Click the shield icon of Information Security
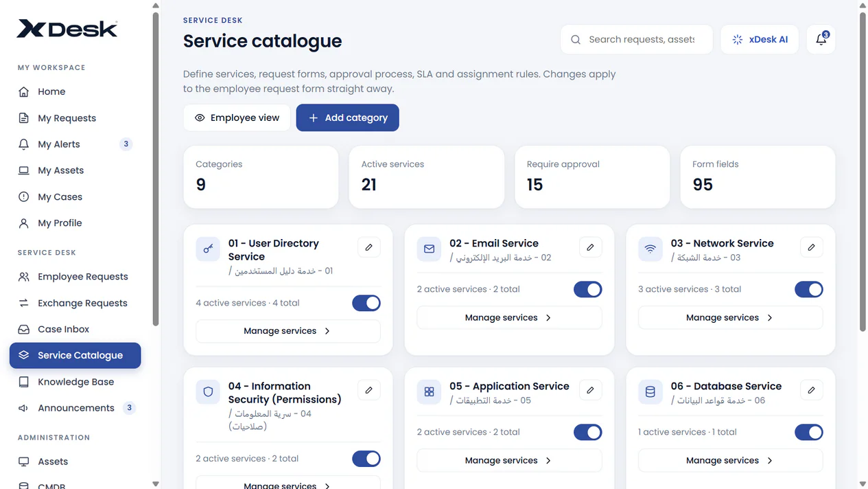 click(x=208, y=391)
